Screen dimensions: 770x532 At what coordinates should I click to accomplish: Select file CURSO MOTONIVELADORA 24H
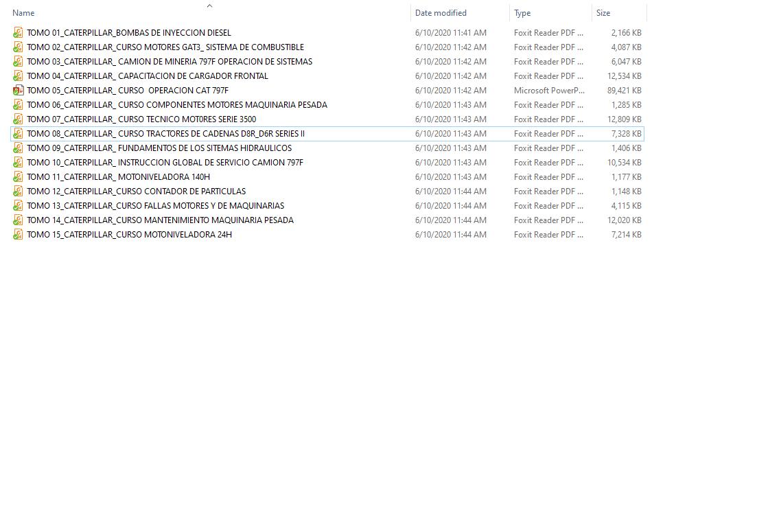click(129, 234)
